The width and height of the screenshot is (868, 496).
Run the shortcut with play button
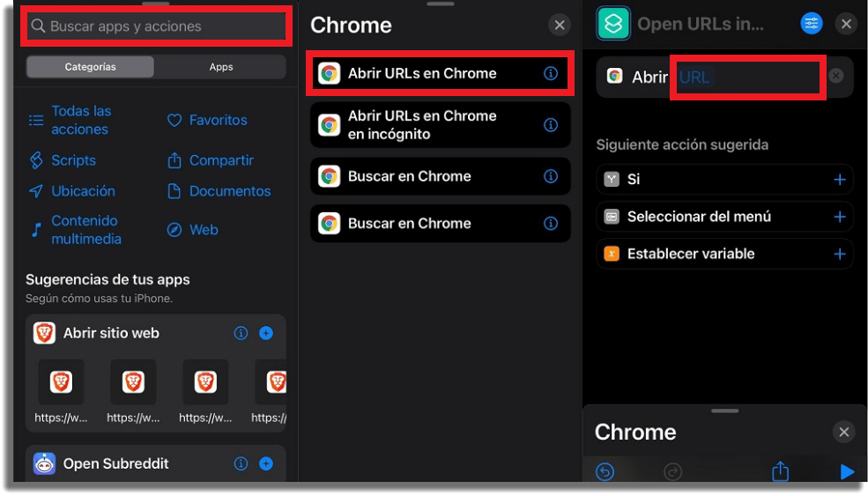(847, 471)
